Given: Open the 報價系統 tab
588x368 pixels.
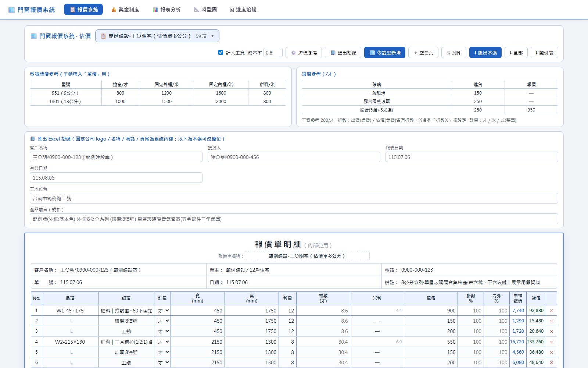Looking at the screenshot, I should click(83, 10).
